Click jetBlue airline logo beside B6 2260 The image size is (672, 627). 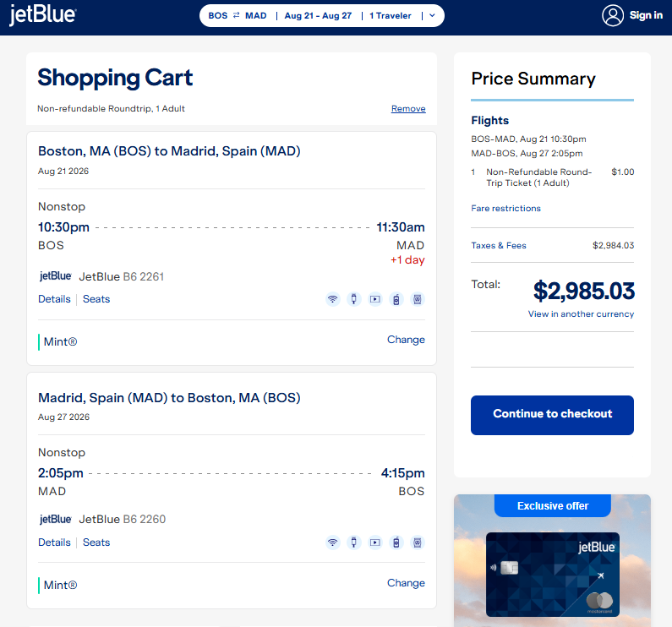pyautogui.click(x=55, y=519)
